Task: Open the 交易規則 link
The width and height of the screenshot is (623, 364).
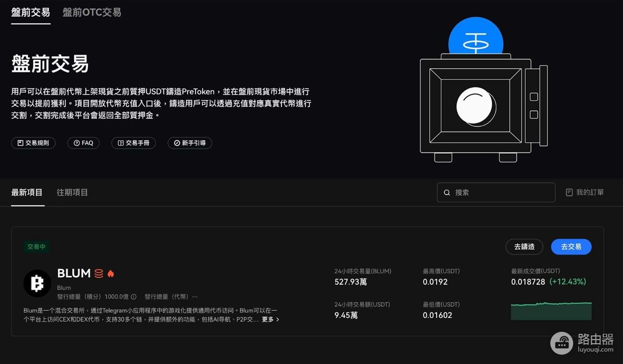Action: (33, 143)
